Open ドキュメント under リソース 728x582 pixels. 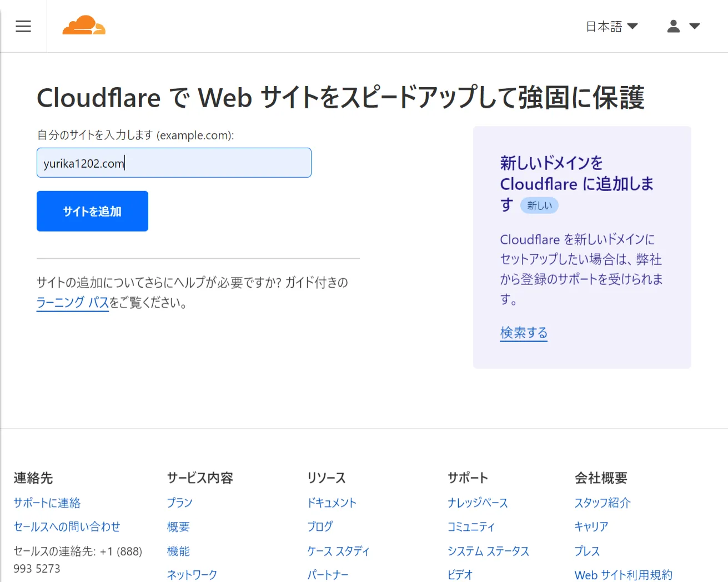(332, 503)
